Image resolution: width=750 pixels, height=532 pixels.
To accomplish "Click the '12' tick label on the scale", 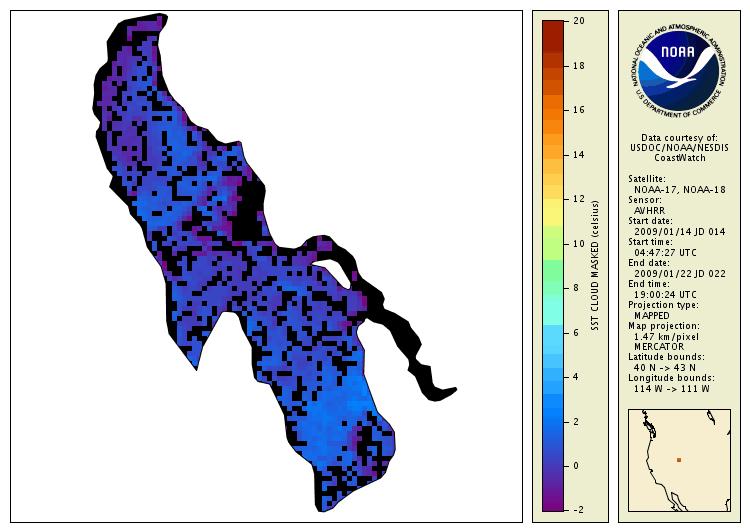I will [579, 199].
